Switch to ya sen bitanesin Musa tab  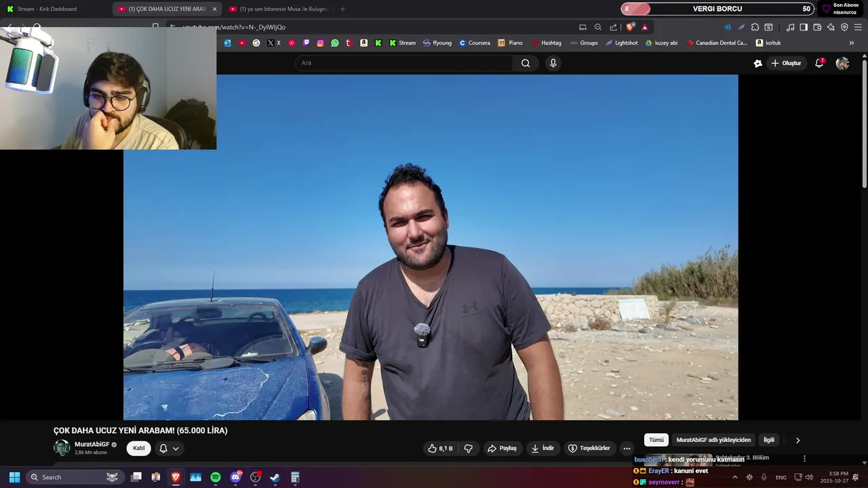[278, 9]
